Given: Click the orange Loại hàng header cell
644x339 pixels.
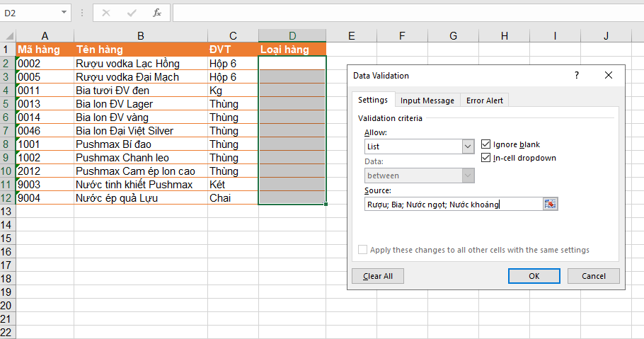Looking at the screenshot, I should pos(292,50).
